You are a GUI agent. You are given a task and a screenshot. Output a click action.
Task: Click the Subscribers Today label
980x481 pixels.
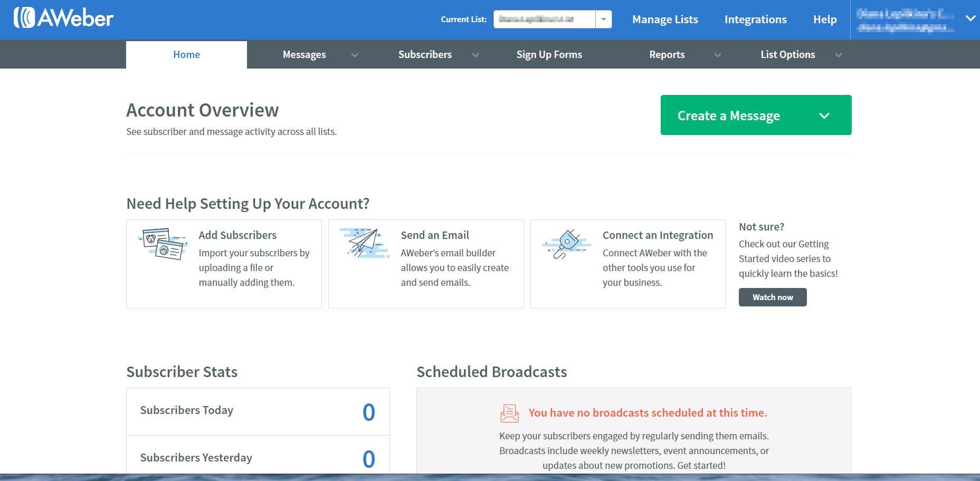click(187, 410)
